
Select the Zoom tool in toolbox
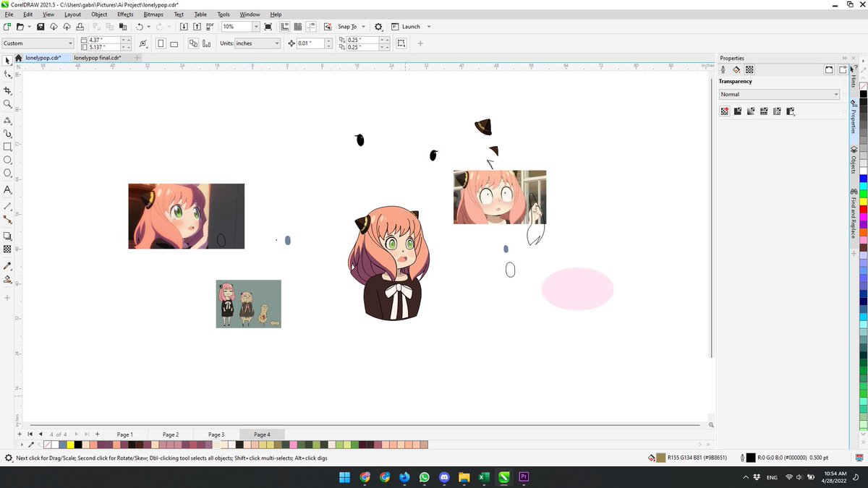point(7,104)
